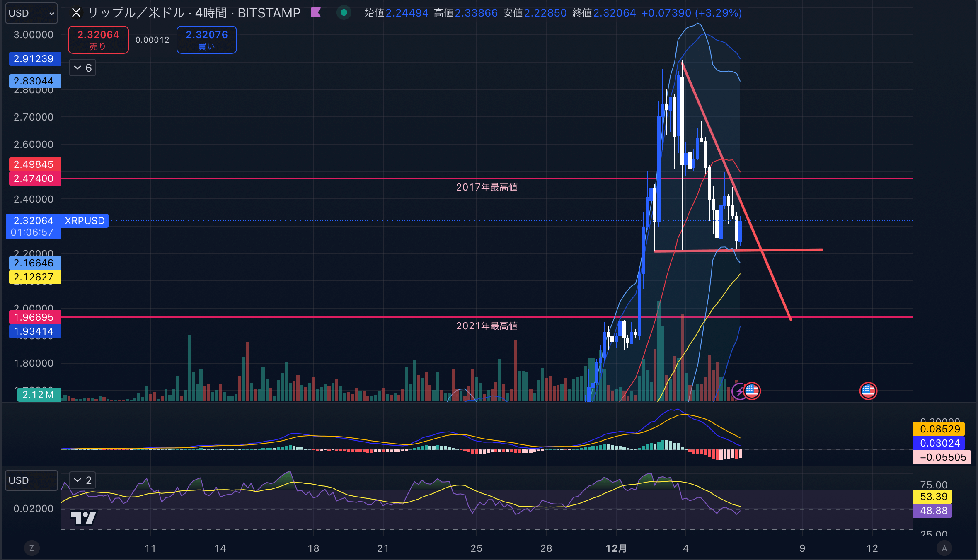The image size is (978, 560).
Task: Click the 1.96695 horizontal line price label
Action: click(35, 317)
